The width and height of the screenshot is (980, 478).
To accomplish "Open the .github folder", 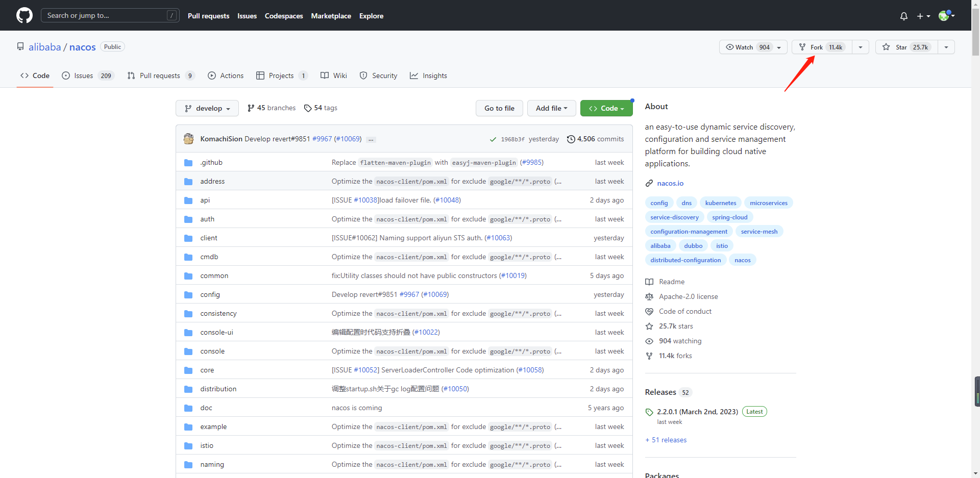I will [211, 162].
